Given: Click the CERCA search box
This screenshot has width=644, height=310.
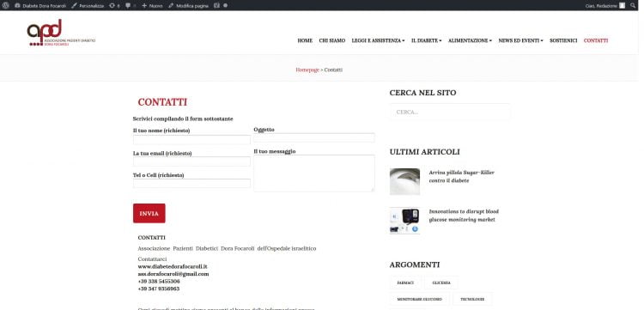Looking at the screenshot, I should click(x=450, y=112).
